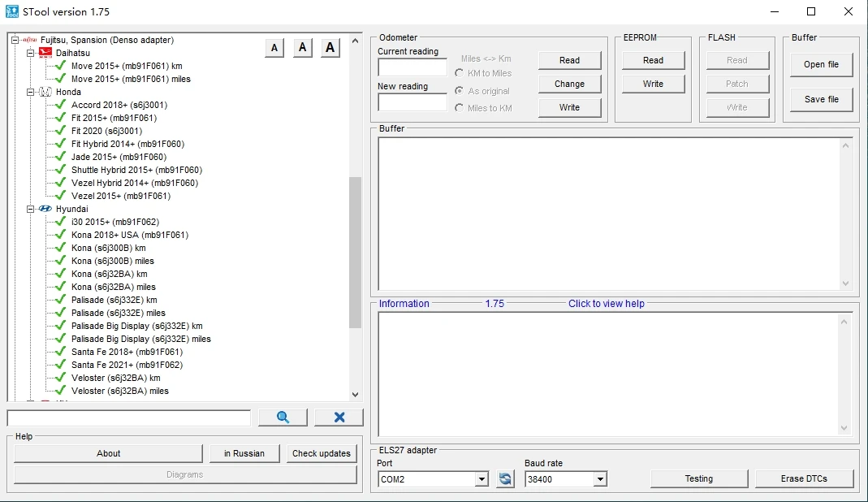Screen dimensions: 868x502
Task: Click the New reading input field
Action: click(x=412, y=102)
